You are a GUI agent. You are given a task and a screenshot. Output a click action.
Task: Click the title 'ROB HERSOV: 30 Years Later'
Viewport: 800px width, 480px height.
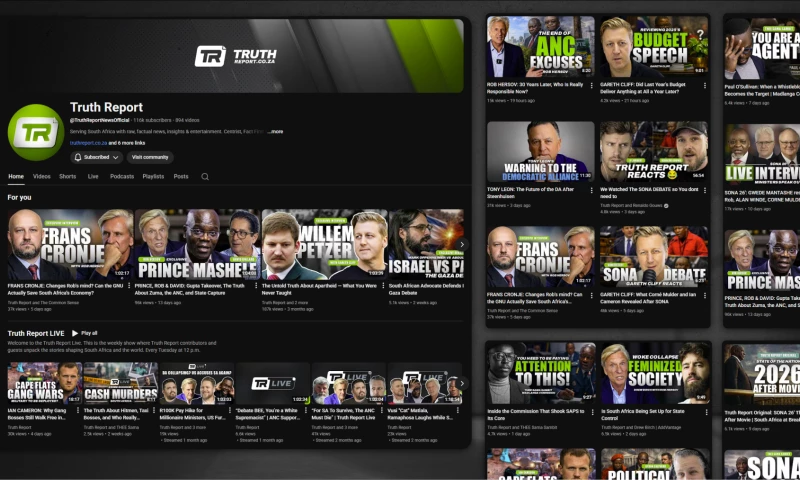[x=535, y=88]
